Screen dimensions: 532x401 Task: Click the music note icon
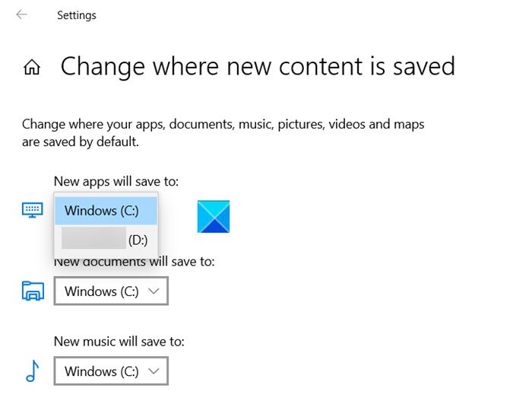pyautogui.click(x=32, y=371)
